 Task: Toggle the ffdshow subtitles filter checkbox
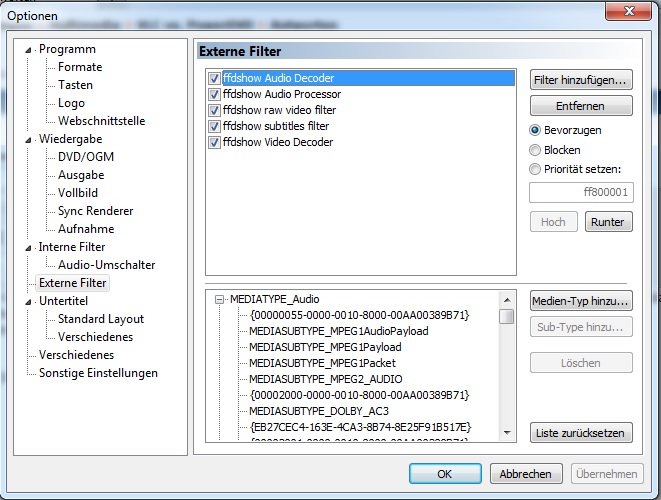point(214,126)
